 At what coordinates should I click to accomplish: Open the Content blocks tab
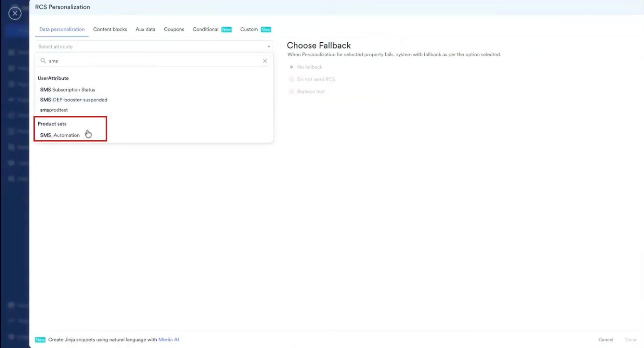coord(110,29)
